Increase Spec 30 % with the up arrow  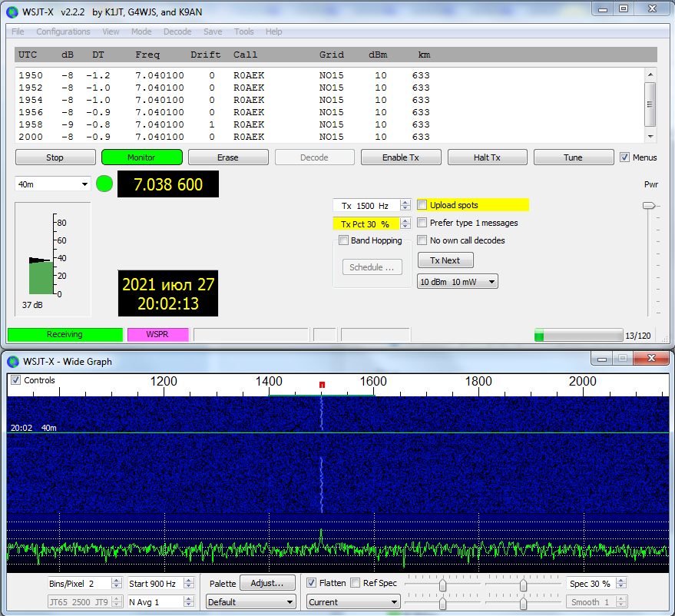(x=620, y=581)
